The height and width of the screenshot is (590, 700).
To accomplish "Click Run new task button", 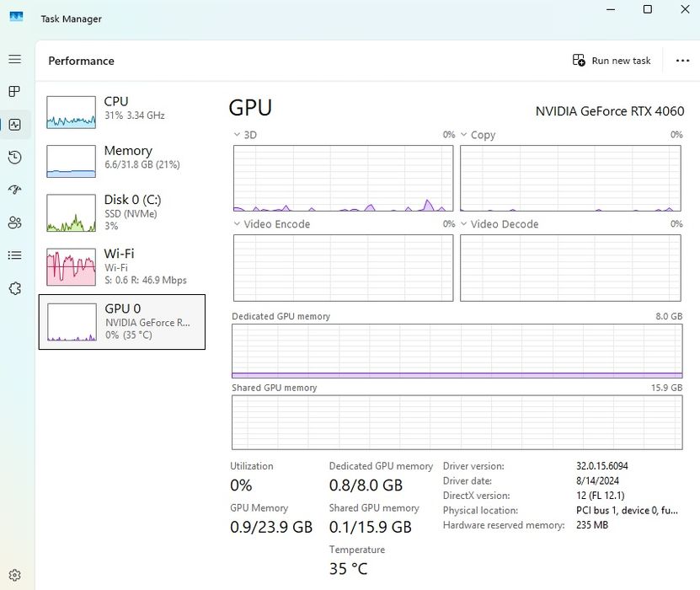I will pyautogui.click(x=612, y=61).
